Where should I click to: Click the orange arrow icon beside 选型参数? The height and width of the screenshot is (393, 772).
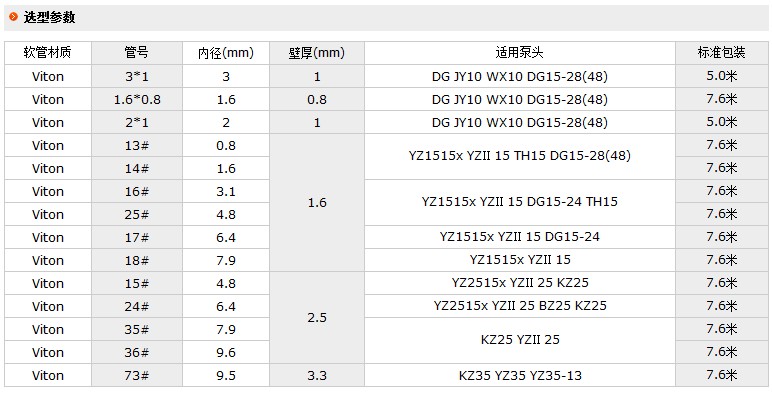point(14,17)
